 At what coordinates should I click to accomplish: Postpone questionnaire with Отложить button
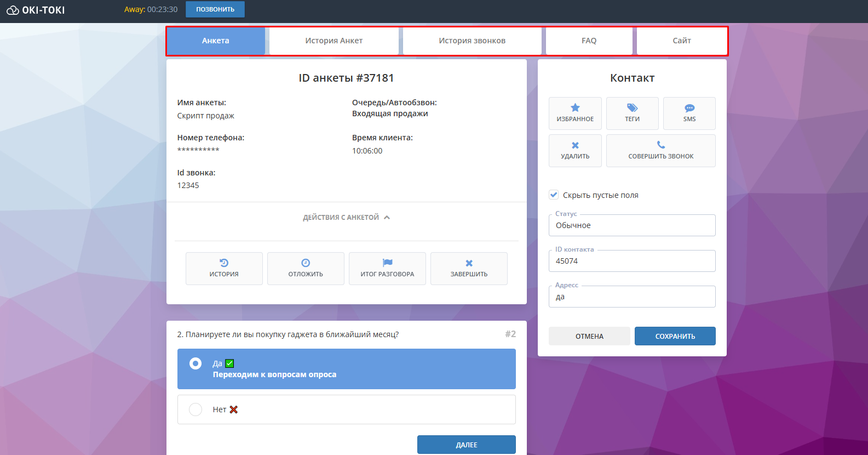tap(306, 268)
